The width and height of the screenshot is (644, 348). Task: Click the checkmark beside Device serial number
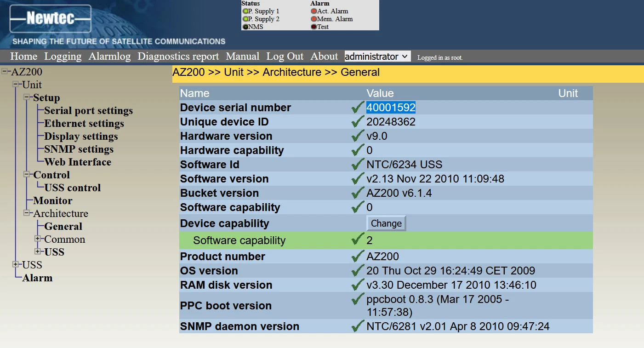point(358,108)
